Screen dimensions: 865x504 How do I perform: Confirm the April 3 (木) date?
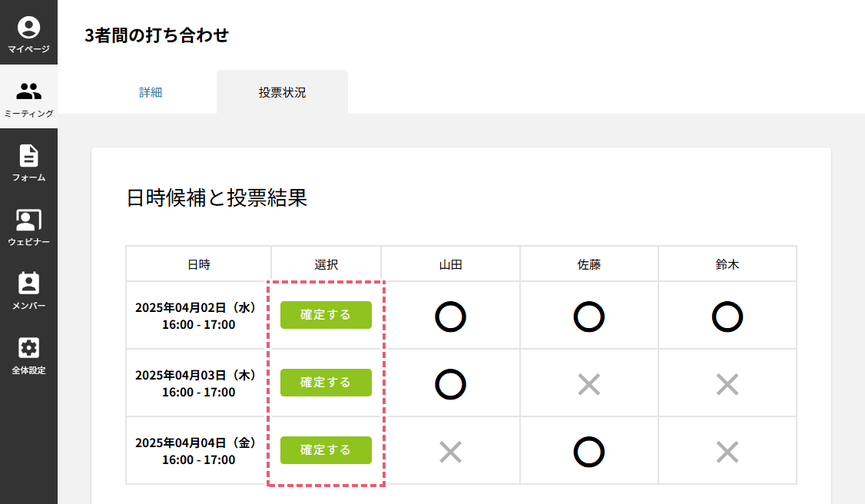326,383
